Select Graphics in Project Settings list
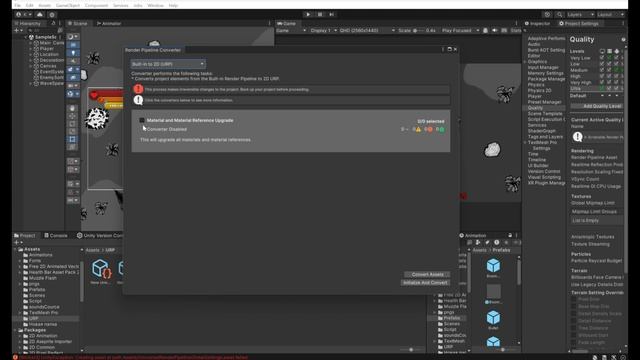The width and height of the screenshot is (640, 360). coord(537,62)
